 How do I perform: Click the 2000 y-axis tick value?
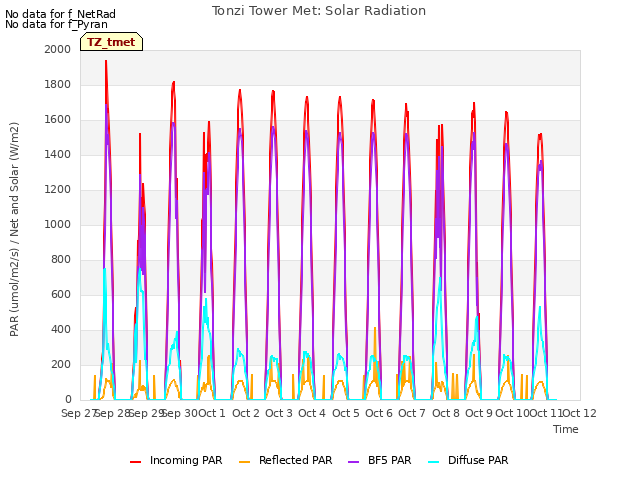tap(58, 49)
